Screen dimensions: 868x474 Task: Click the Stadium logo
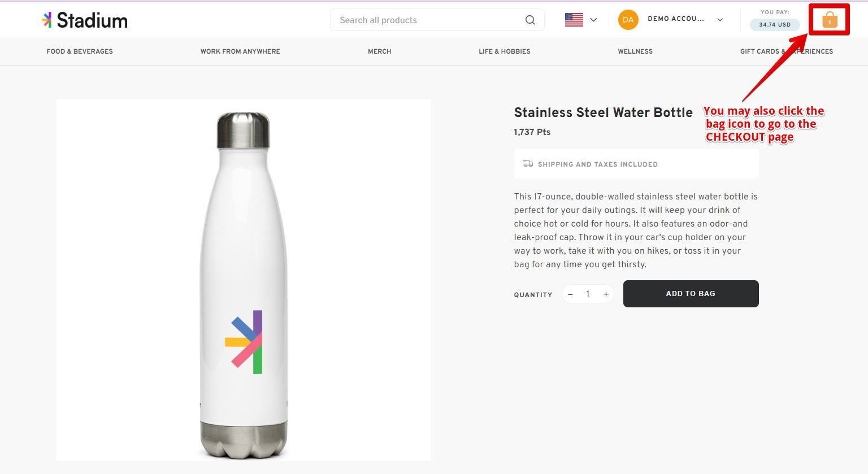(x=85, y=20)
